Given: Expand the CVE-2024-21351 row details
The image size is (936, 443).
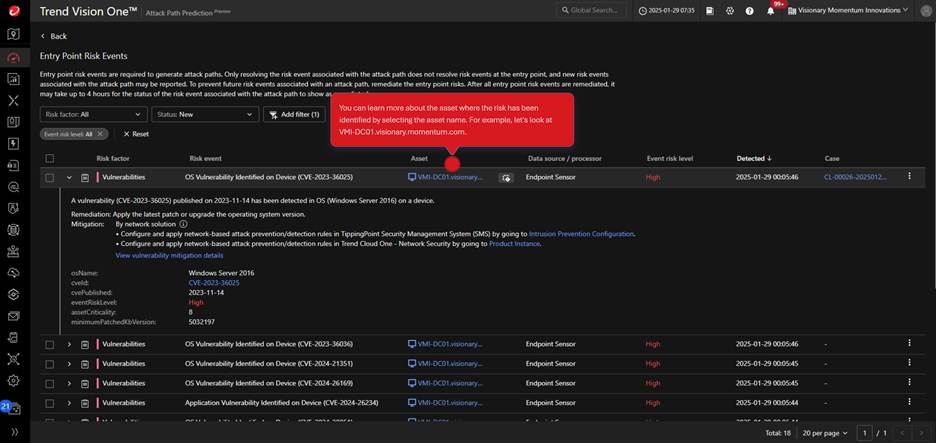Looking at the screenshot, I should (69, 364).
